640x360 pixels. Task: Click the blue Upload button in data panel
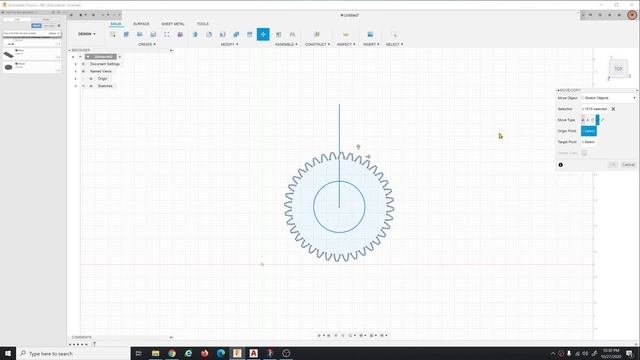36,26
